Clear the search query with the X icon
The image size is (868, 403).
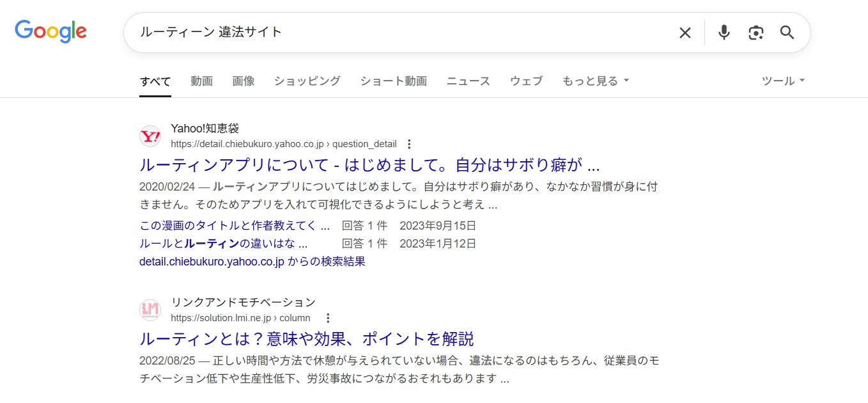685,32
